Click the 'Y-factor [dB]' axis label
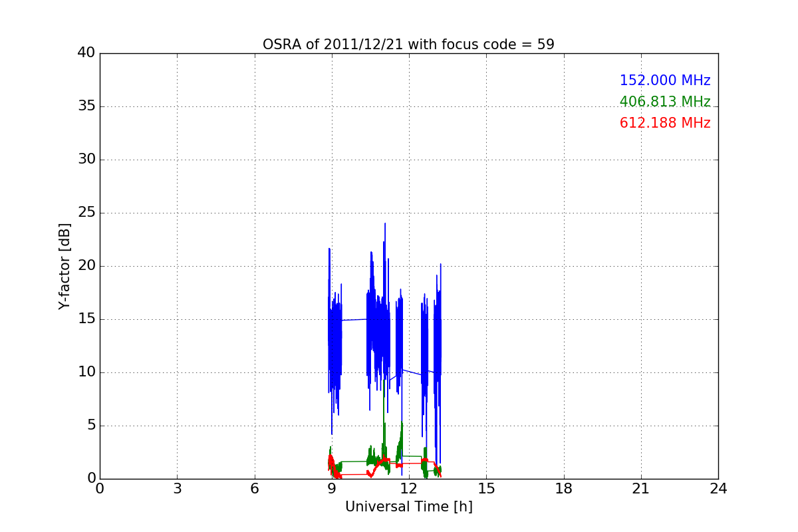 click(x=65, y=266)
